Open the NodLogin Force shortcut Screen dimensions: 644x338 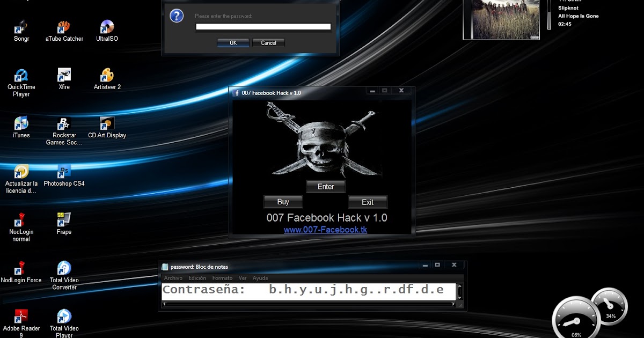pos(21,273)
